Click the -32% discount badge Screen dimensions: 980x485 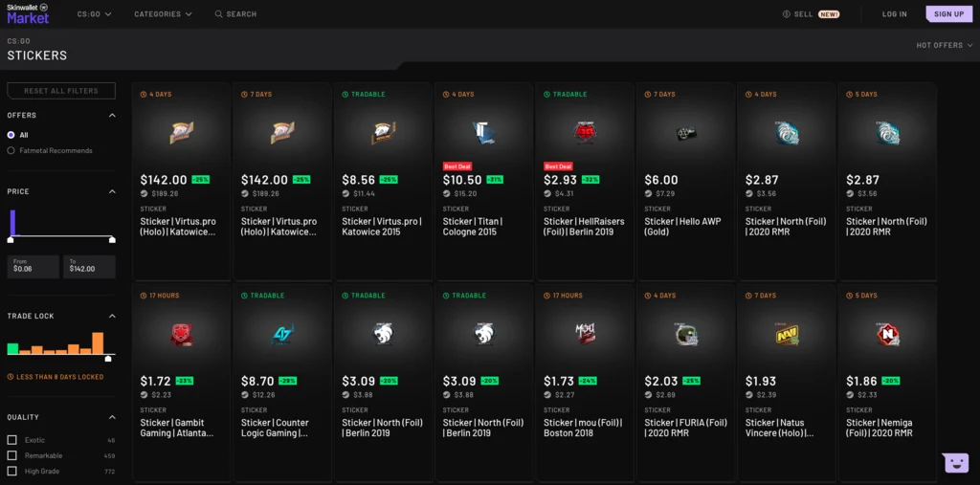pyautogui.click(x=590, y=180)
